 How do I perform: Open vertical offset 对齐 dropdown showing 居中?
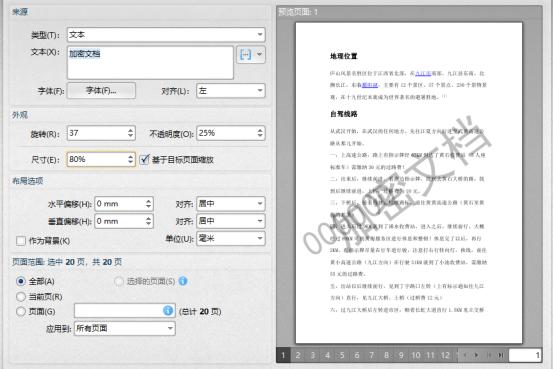(x=231, y=221)
